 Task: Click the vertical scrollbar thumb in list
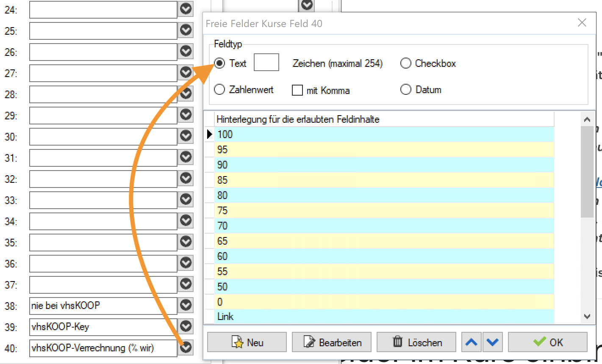click(x=587, y=172)
